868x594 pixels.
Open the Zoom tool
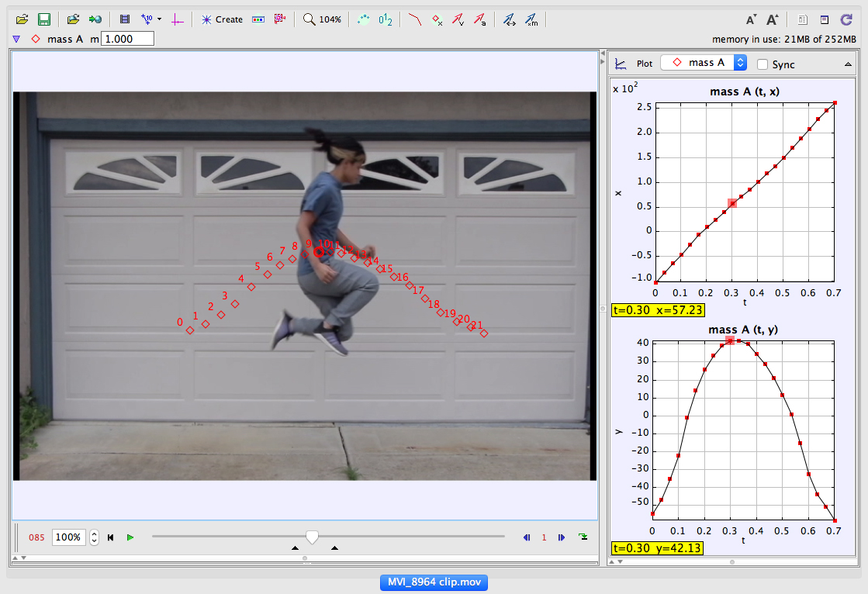tap(309, 19)
